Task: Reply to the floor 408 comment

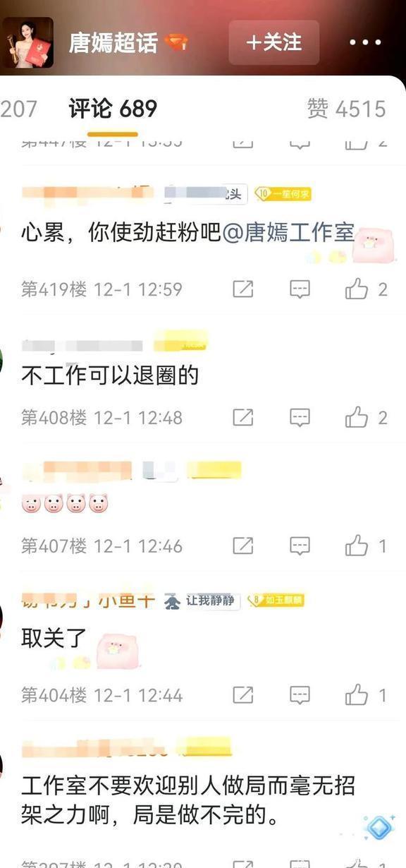Action: [300, 417]
